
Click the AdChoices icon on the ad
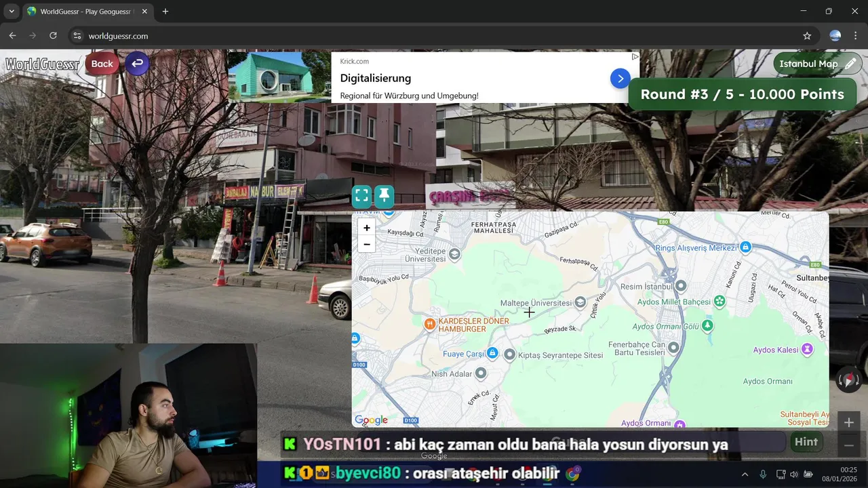tap(635, 57)
